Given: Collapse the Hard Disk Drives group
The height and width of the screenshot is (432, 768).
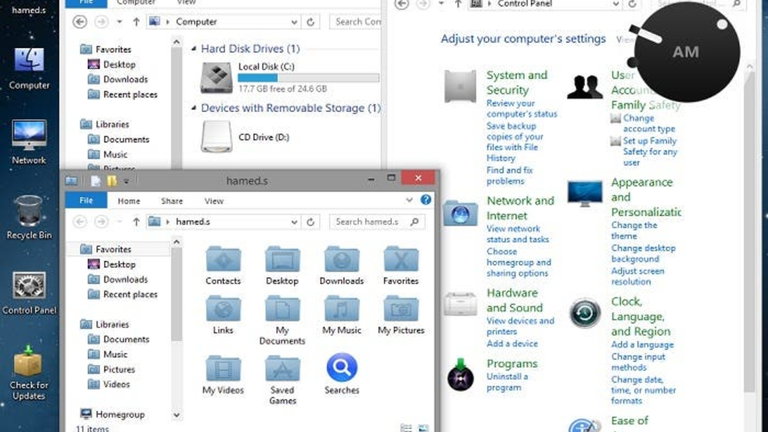Looking at the screenshot, I should click(x=193, y=48).
